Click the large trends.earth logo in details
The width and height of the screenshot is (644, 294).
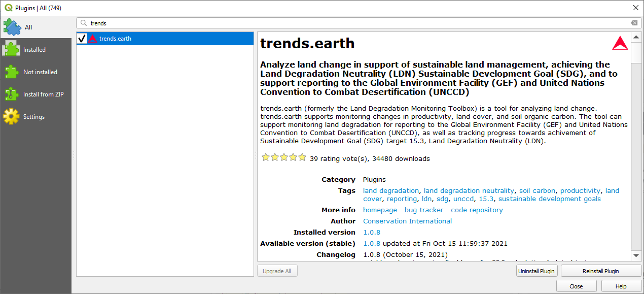coord(620,44)
